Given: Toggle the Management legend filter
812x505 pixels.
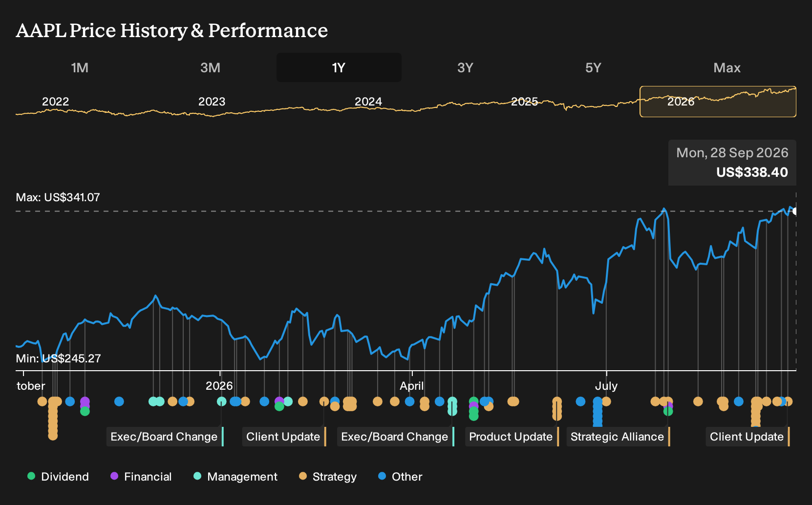Looking at the screenshot, I should point(235,477).
